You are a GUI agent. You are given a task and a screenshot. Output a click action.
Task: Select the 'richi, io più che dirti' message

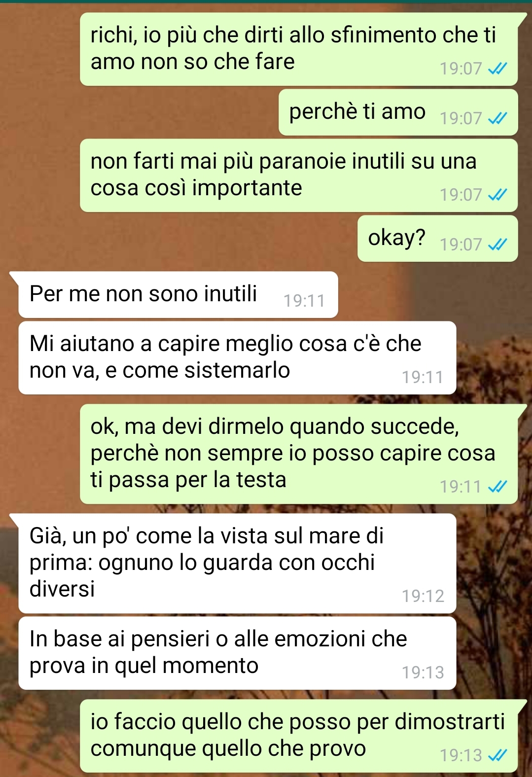click(299, 49)
